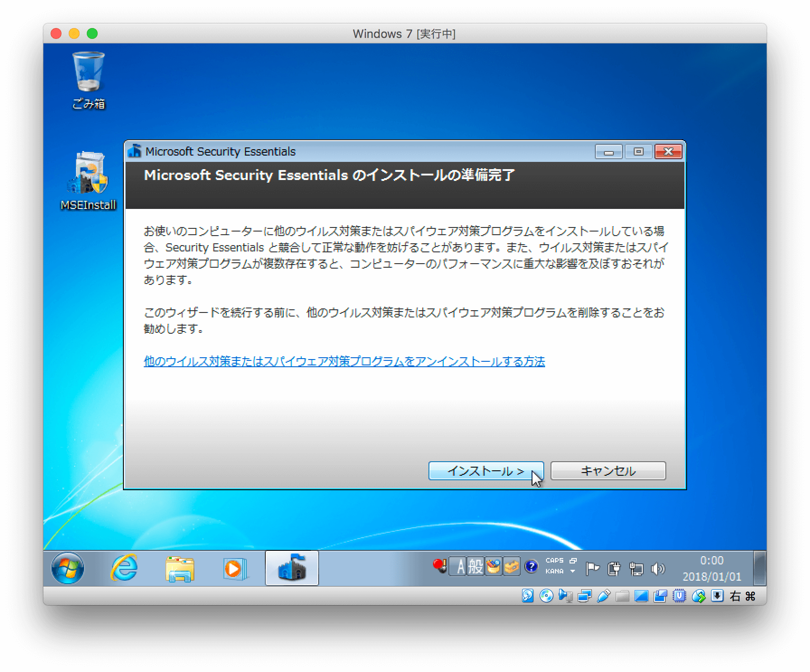Click the USB devices icon in VirtualBox status bar
This screenshot has height=672, width=810.
(x=603, y=596)
